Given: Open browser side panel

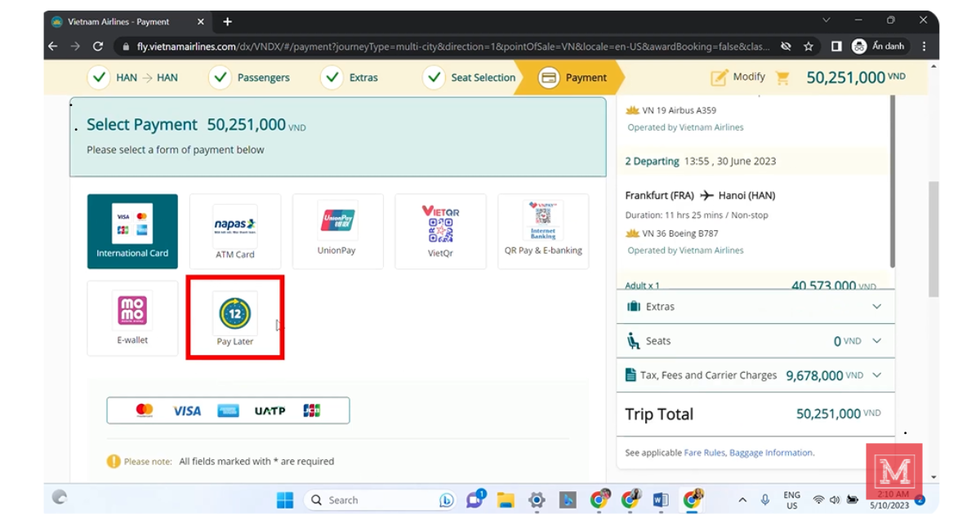Looking at the screenshot, I should [x=836, y=47].
